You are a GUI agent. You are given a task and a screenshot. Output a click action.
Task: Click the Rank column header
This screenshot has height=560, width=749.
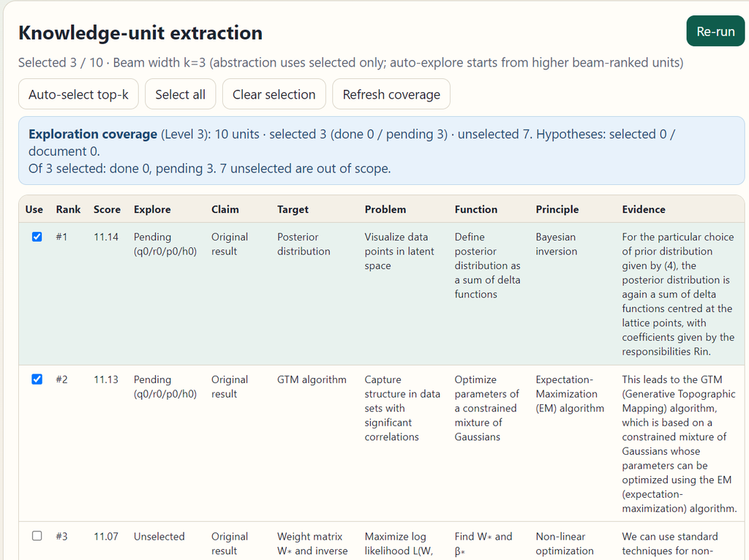point(68,209)
